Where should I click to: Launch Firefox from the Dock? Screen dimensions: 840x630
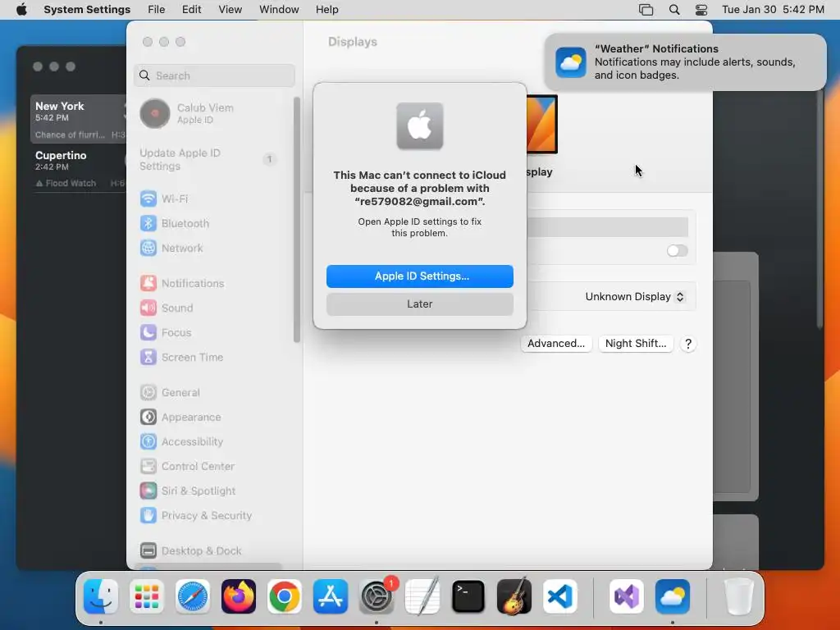(239, 596)
